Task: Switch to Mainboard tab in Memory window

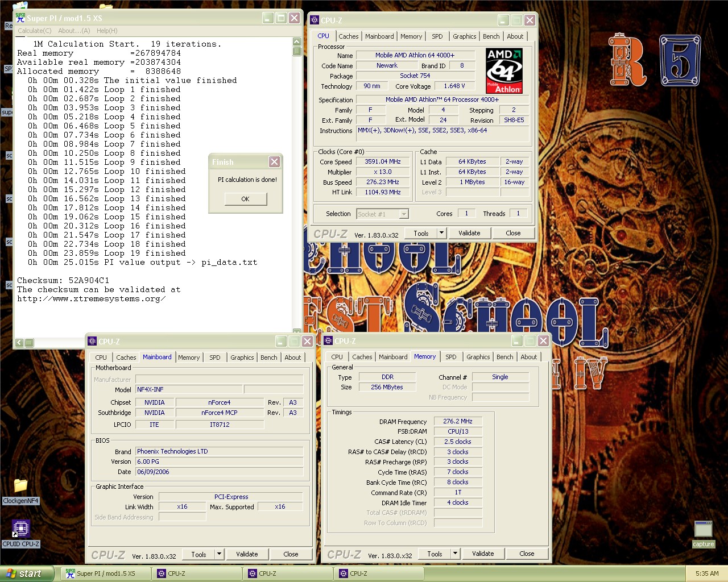Action: (x=393, y=357)
